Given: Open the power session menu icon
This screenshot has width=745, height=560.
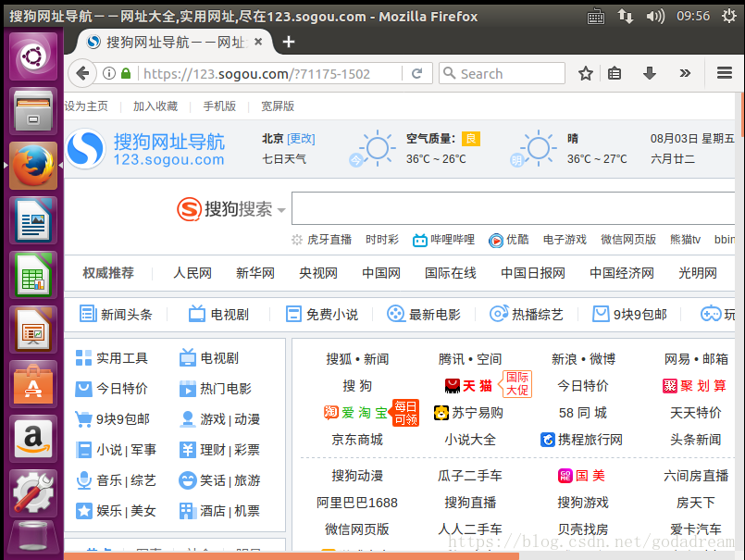Looking at the screenshot, I should [729, 16].
